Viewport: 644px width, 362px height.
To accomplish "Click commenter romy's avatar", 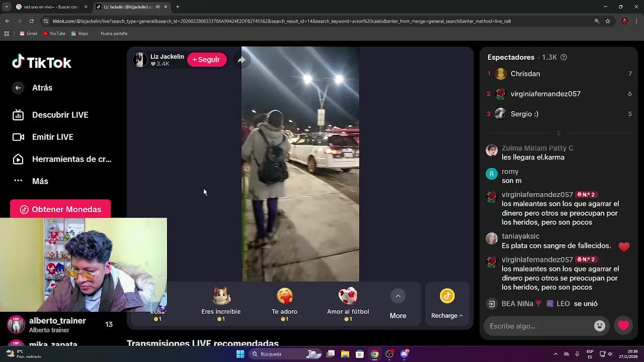I will (492, 174).
